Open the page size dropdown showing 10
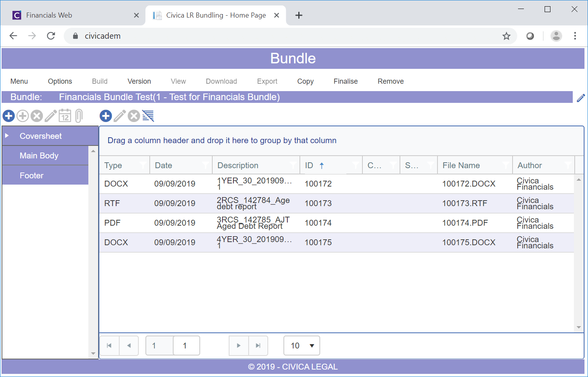This screenshot has width=588, height=377. 302,346
